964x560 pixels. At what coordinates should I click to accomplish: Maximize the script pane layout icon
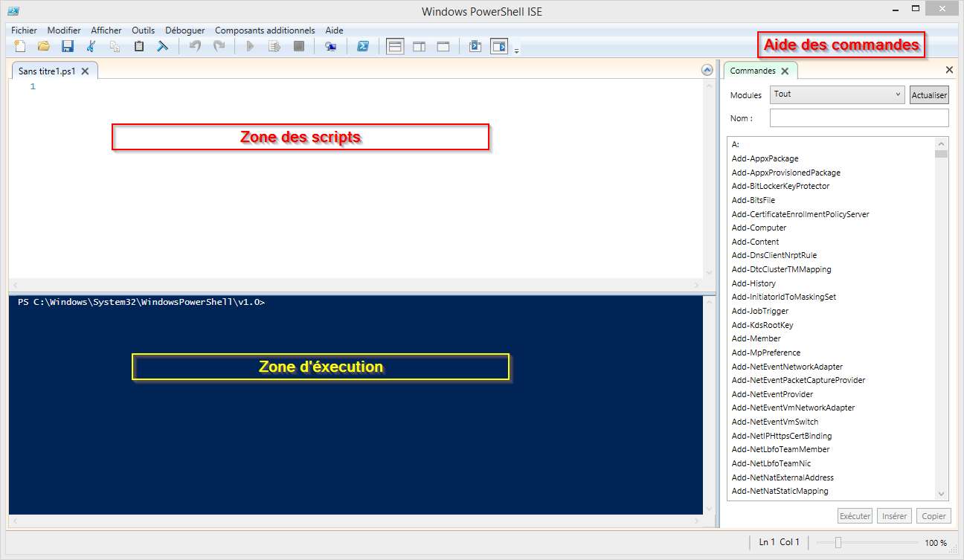click(443, 46)
